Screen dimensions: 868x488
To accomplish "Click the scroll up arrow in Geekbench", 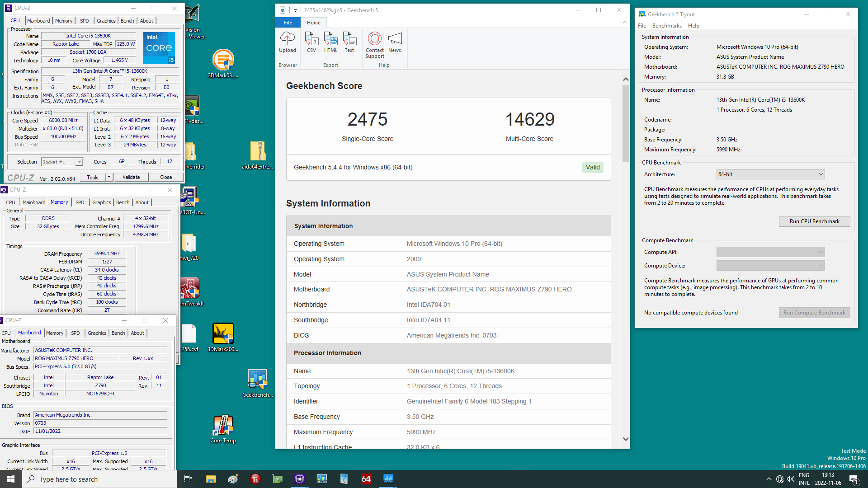I will click(x=626, y=80).
